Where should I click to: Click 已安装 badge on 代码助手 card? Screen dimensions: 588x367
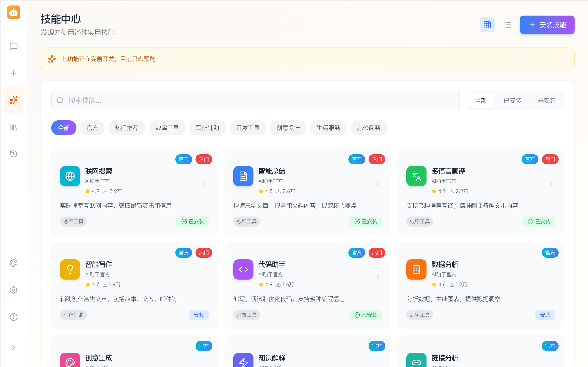(365, 315)
